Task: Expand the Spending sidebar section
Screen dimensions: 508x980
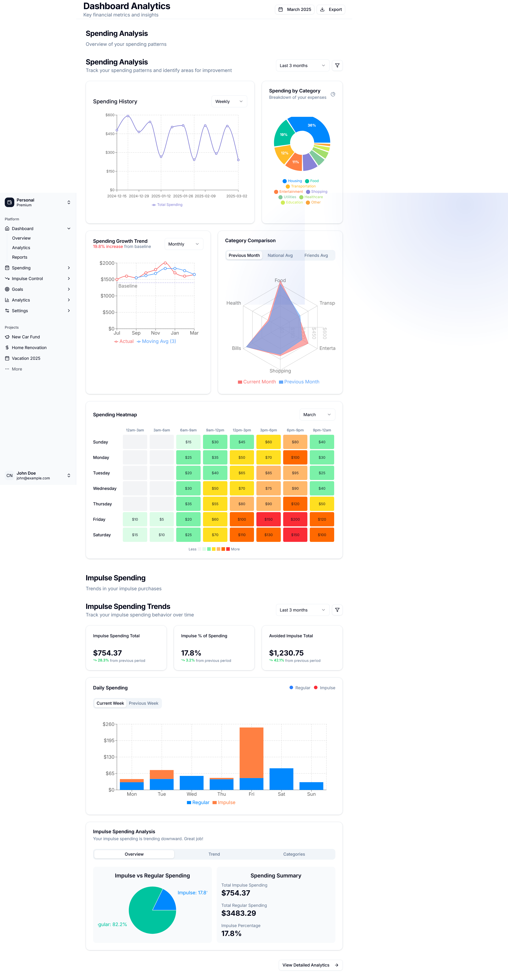Action: coord(21,268)
